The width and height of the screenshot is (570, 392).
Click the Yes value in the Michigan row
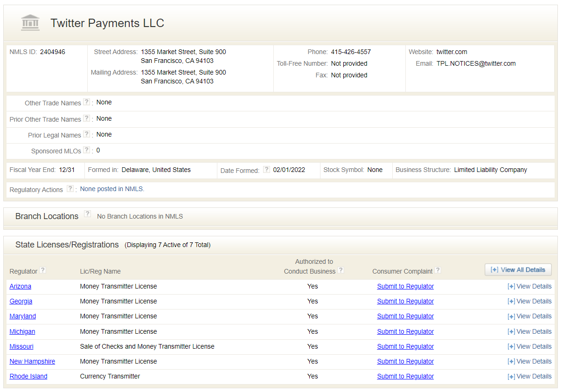click(313, 331)
